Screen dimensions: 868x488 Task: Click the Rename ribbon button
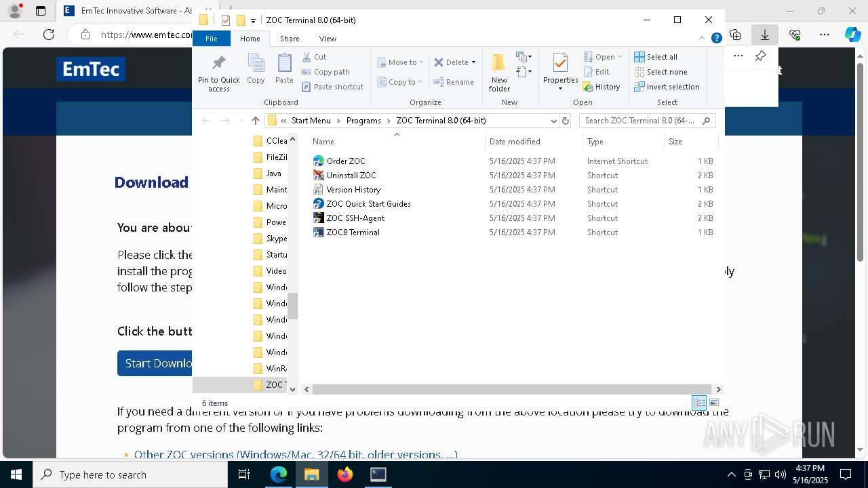pyautogui.click(x=454, y=82)
